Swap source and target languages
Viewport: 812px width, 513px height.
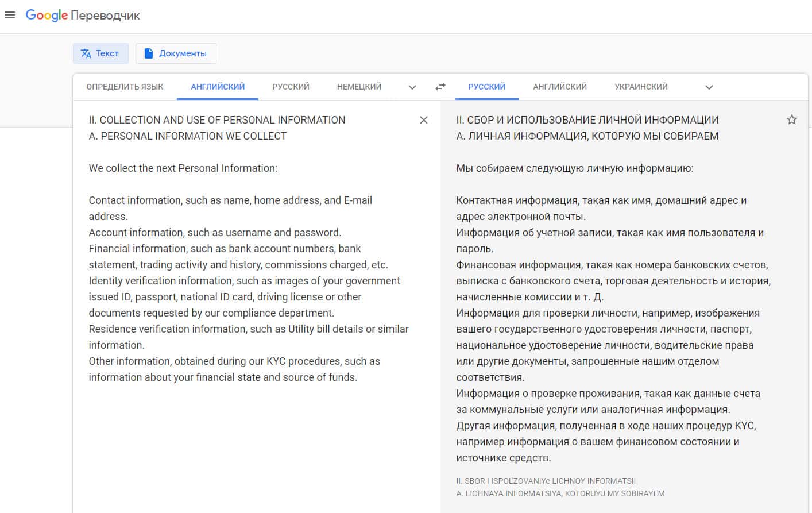440,87
